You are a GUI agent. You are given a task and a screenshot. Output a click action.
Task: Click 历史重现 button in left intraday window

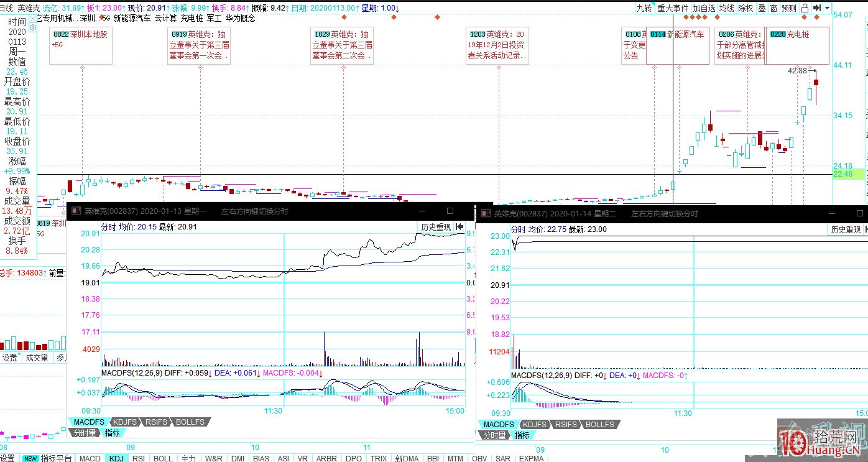tap(435, 227)
